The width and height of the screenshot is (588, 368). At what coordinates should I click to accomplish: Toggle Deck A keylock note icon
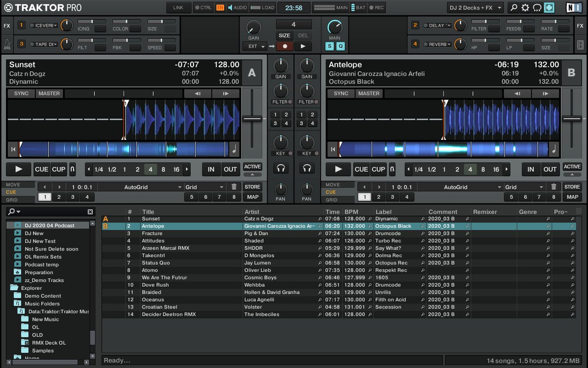[x=234, y=149]
